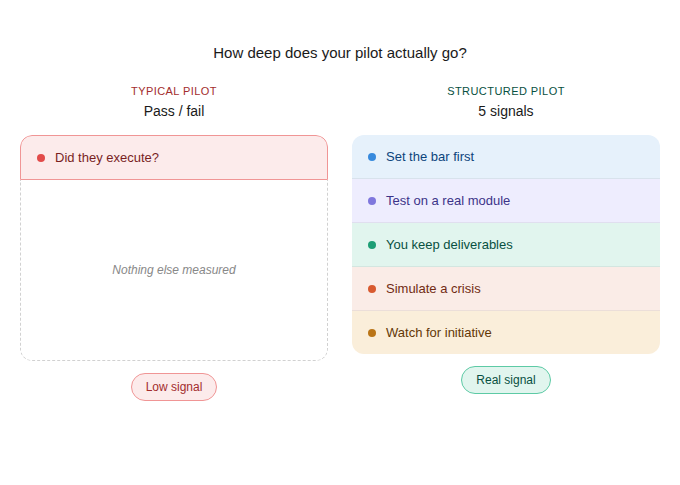Click the 'TYPICAL PILOT' column label

click(x=174, y=91)
